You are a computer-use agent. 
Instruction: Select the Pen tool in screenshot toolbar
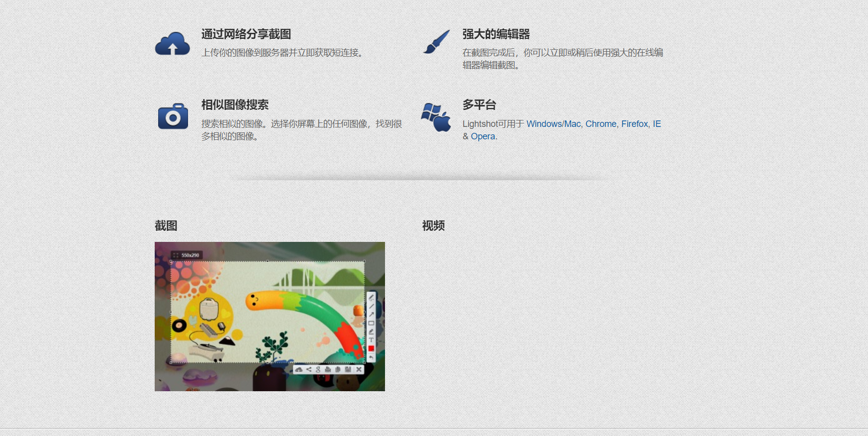click(371, 298)
